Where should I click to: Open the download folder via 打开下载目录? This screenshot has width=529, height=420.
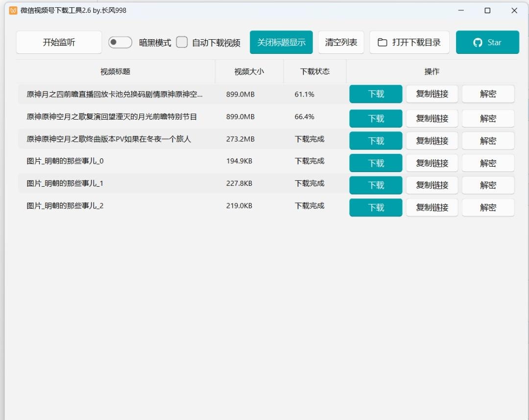click(409, 42)
